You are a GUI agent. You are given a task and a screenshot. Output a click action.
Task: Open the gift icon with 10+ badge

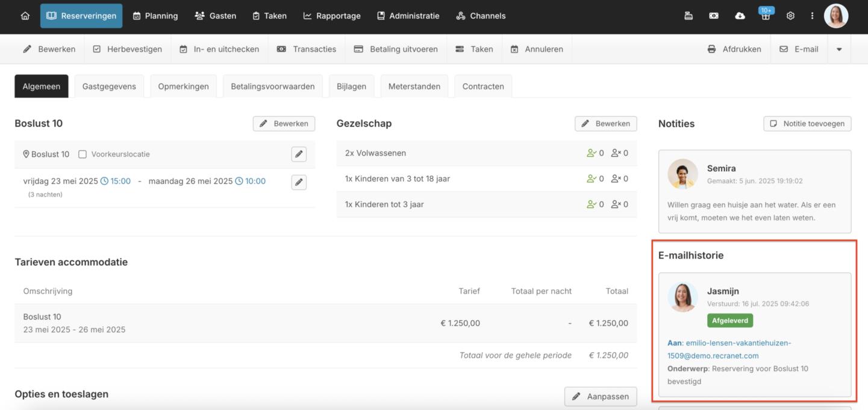pyautogui.click(x=766, y=16)
